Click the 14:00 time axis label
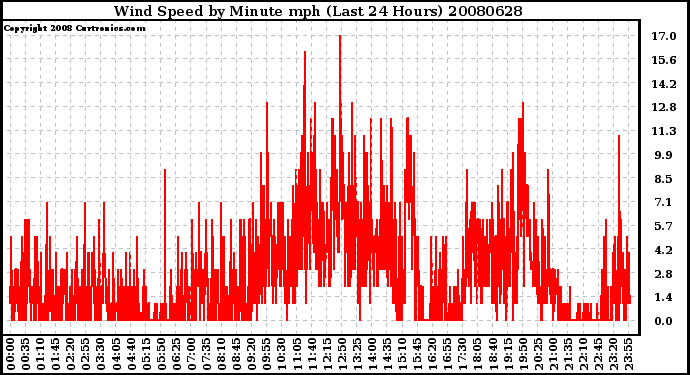 [371, 355]
